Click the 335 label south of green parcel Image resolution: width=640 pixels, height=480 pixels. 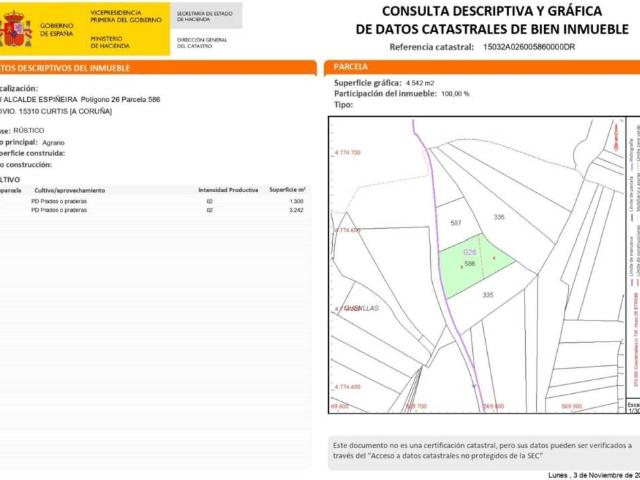pos(488,295)
